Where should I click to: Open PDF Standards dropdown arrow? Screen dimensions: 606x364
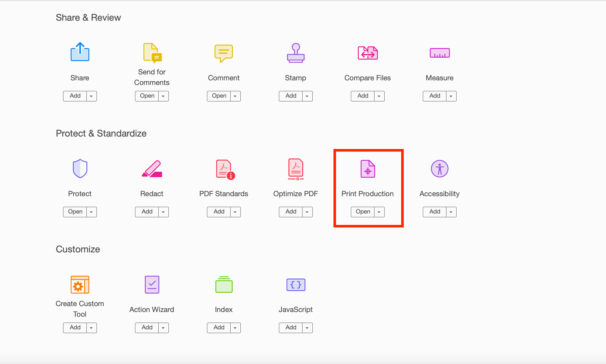[x=236, y=212]
